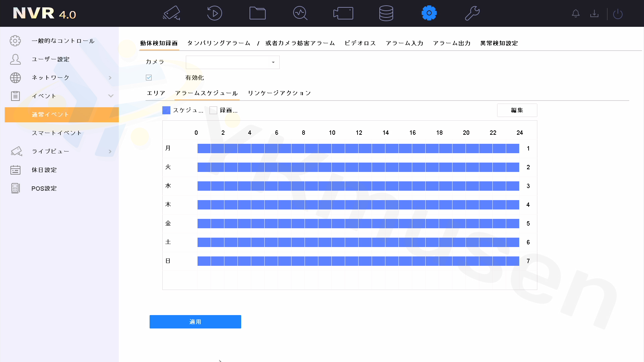Open the maintenance wrench icon
Screen dimensions: 644x362
click(x=472, y=13)
